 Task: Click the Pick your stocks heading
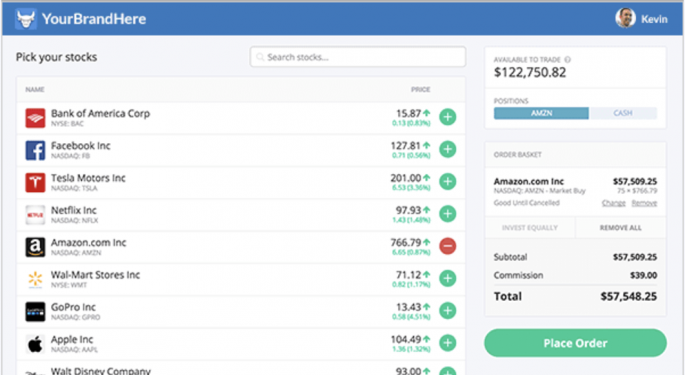(56, 57)
